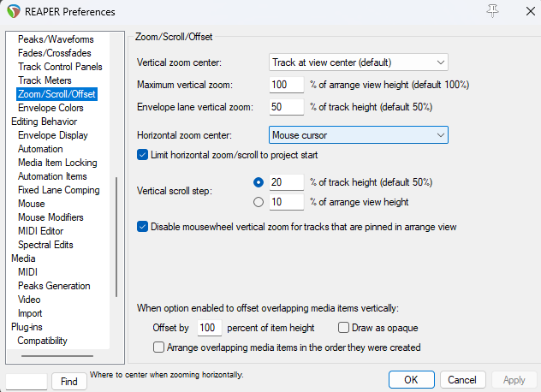The height and width of the screenshot is (392, 541).
Task: Select percent of arrange view height radio
Action: [x=259, y=202]
